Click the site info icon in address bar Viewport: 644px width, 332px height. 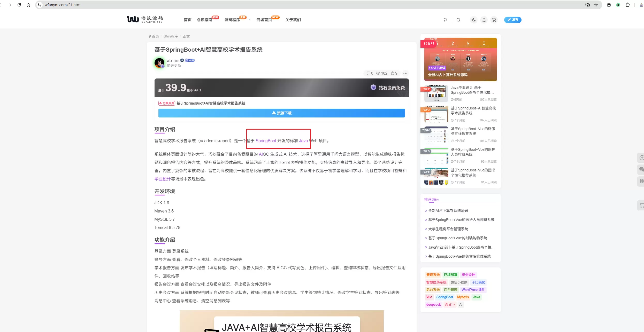(40, 5)
